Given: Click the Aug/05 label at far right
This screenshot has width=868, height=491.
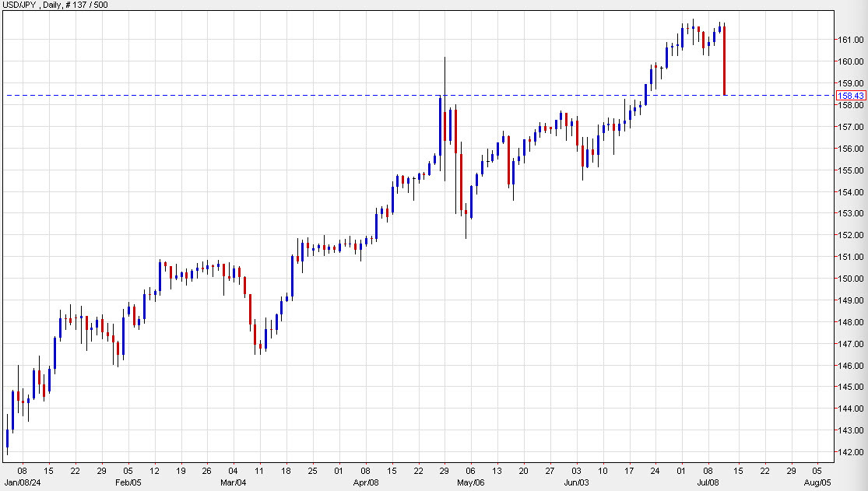Looking at the screenshot, I should click(x=818, y=482).
